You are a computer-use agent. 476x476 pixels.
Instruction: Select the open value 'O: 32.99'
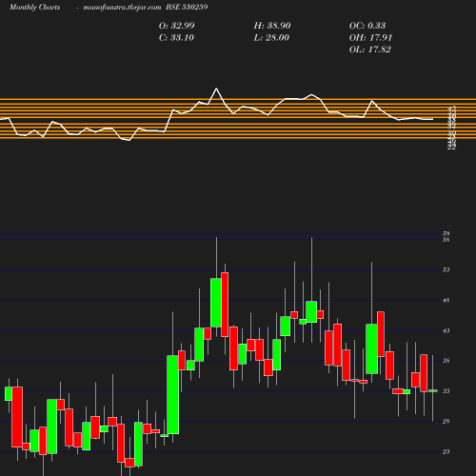point(177,26)
